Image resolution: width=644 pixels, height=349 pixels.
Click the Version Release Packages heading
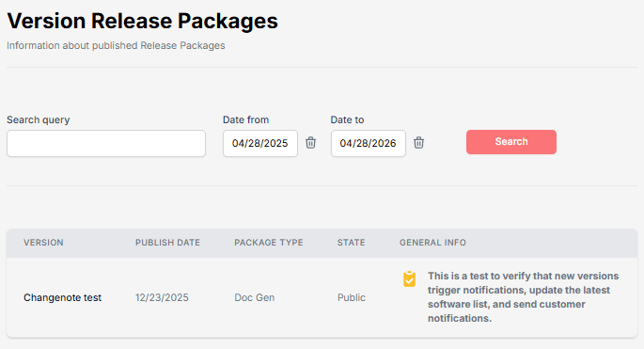click(x=143, y=21)
